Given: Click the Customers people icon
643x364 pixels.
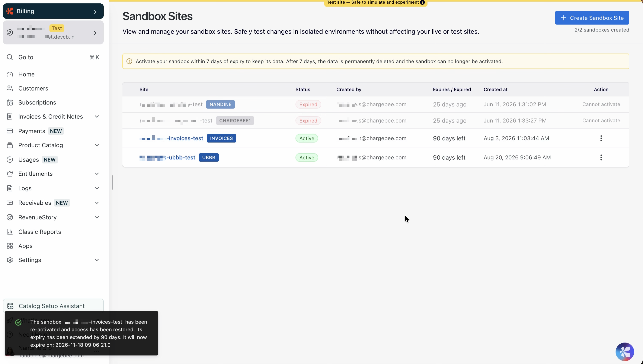Looking at the screenshot, I should click(10, 88).
